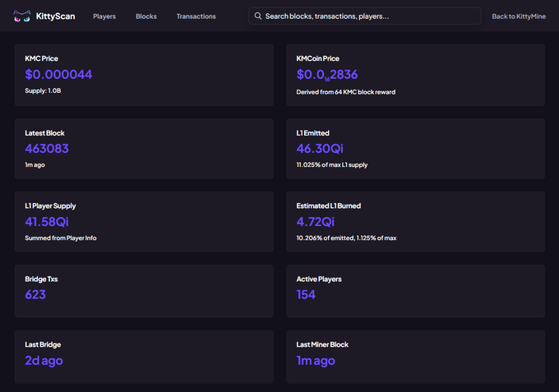
Task: Click the 'Active Players' card label
Action: point(319,279)
